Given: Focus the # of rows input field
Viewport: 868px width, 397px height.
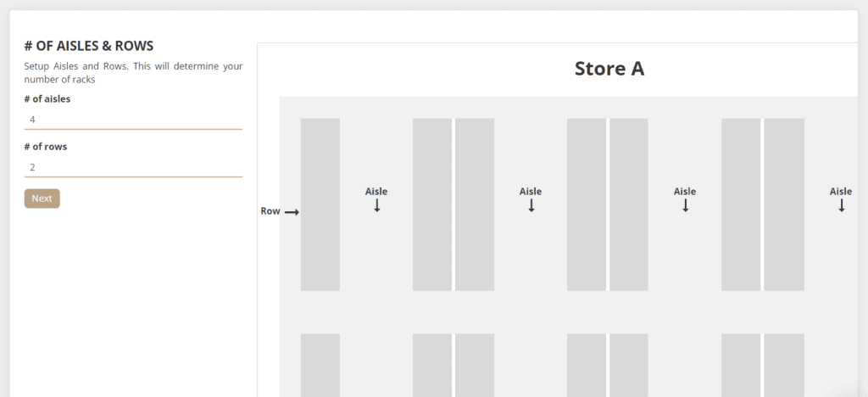Looking at the screenshot, I should point(133,167).
